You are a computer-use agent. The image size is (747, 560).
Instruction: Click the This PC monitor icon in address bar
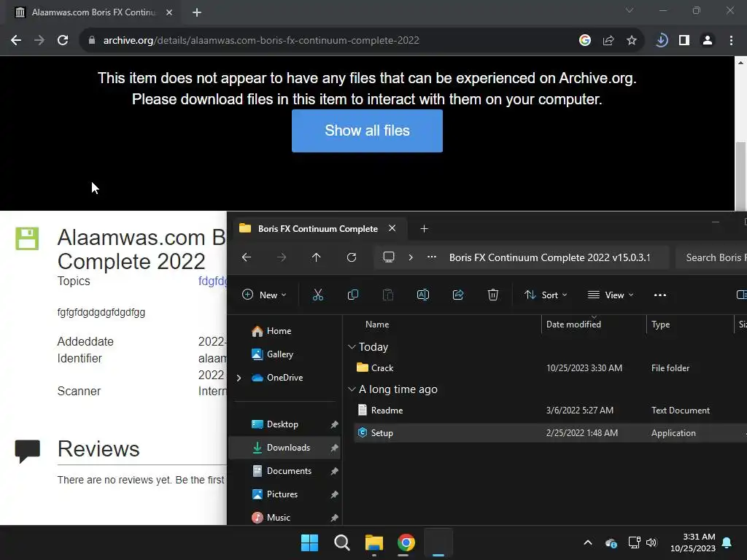click(389, 257)
